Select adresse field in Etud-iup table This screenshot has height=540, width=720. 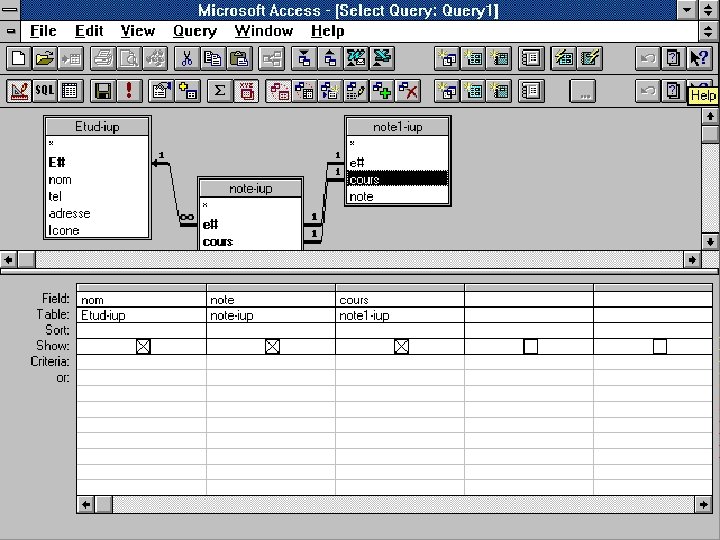[x=97, y=214]
